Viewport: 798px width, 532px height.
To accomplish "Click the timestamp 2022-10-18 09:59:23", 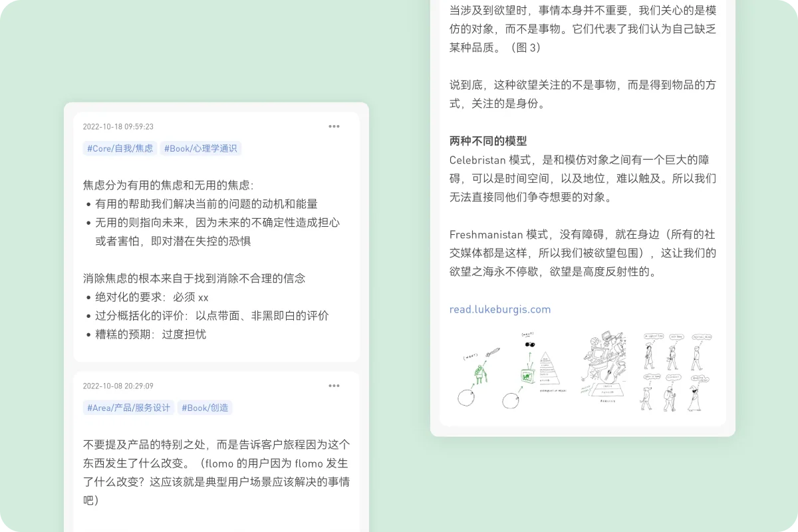I will click(118, 126).
